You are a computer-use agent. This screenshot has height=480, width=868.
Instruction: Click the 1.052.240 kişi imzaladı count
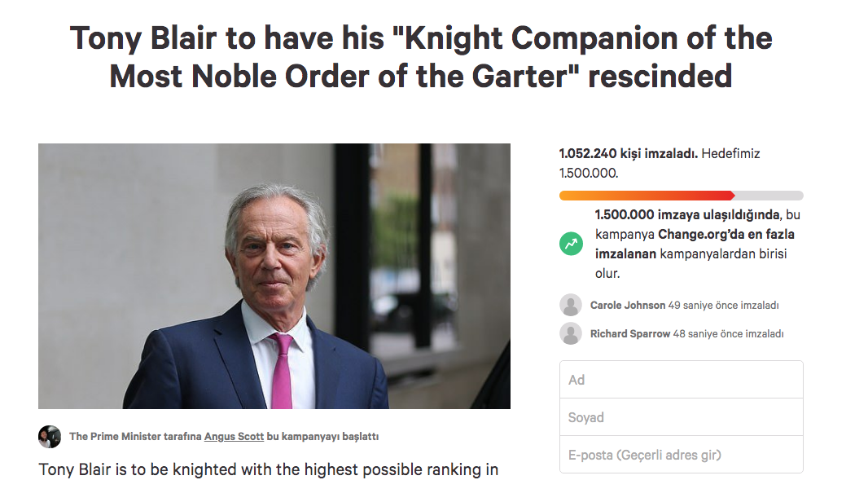pos(628,153)
